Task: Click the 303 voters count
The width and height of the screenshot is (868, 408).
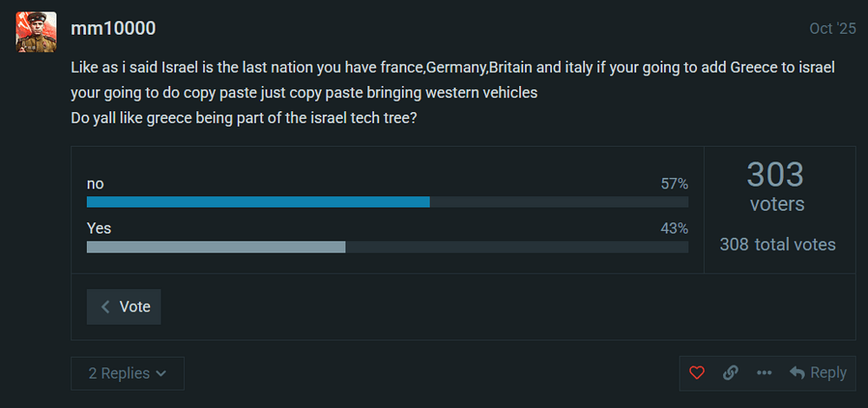Action: 776,187
